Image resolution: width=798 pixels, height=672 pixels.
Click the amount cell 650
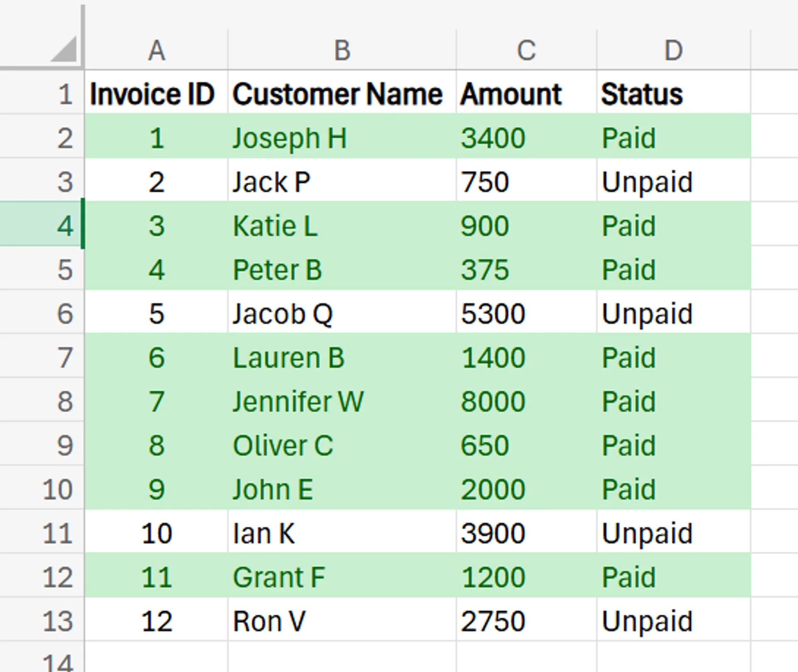pos(526,444)
